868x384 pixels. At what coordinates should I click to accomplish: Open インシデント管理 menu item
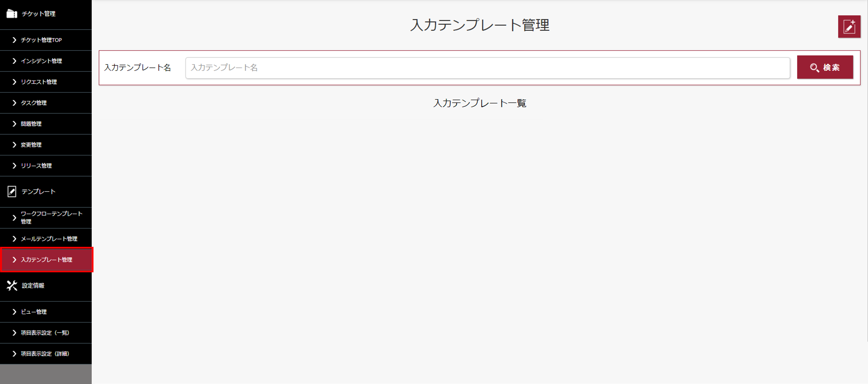click(46, 61)
